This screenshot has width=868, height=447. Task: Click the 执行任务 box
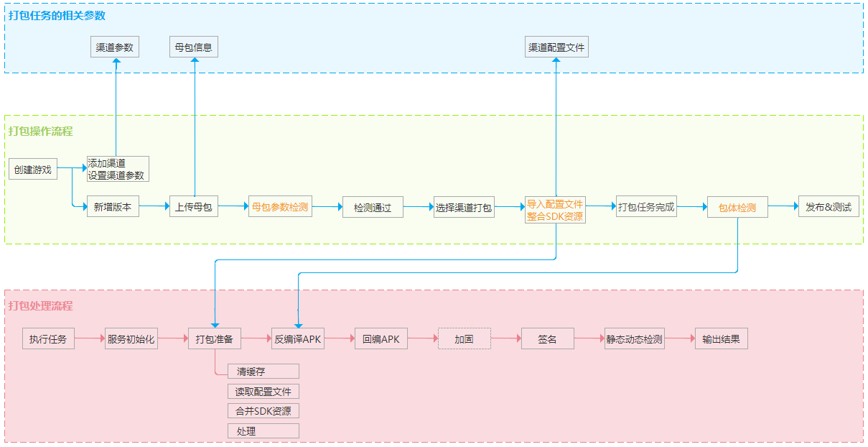pyautogui.click(x=48, y=338)
